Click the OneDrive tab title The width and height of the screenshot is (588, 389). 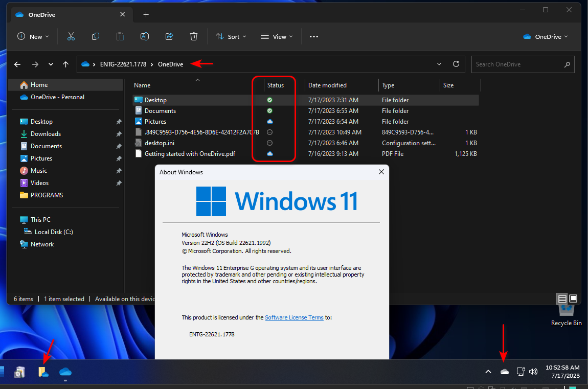pos(42,15)
